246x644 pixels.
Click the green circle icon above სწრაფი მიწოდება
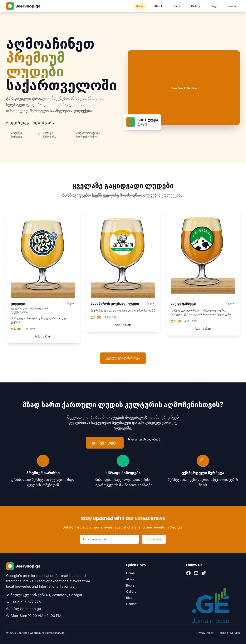123,461
